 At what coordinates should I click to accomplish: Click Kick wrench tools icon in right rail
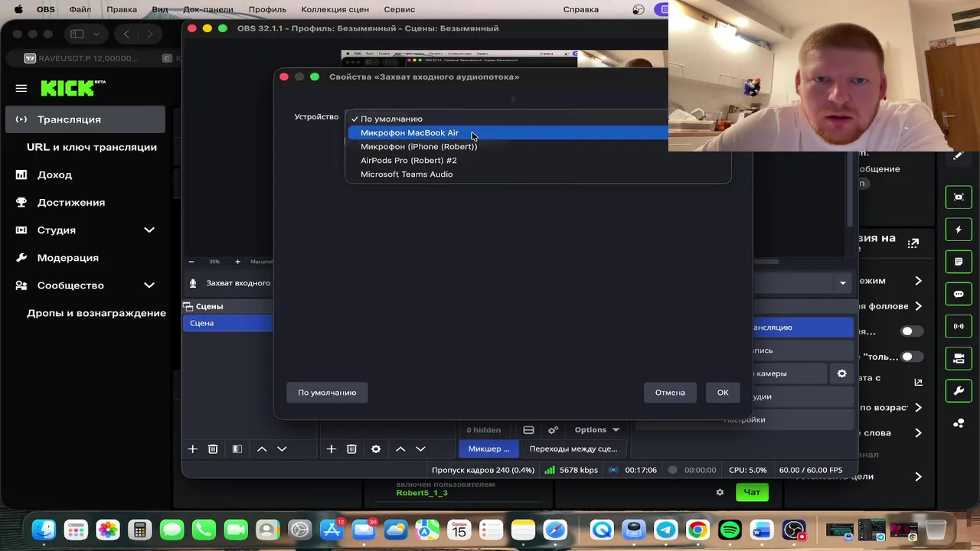(x=959, y=391)
